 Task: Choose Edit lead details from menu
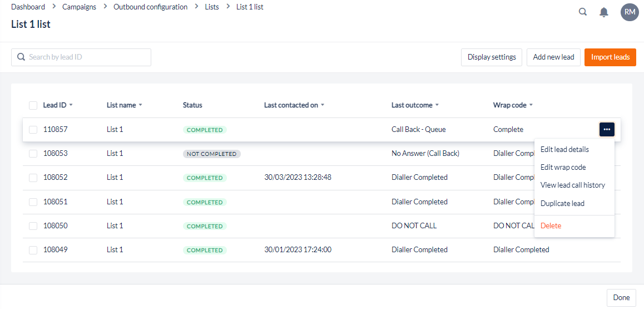coord(564,149)
